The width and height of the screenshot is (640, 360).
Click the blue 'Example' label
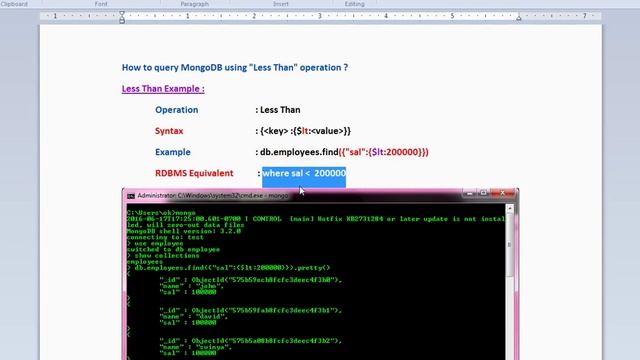click(173, 152)
